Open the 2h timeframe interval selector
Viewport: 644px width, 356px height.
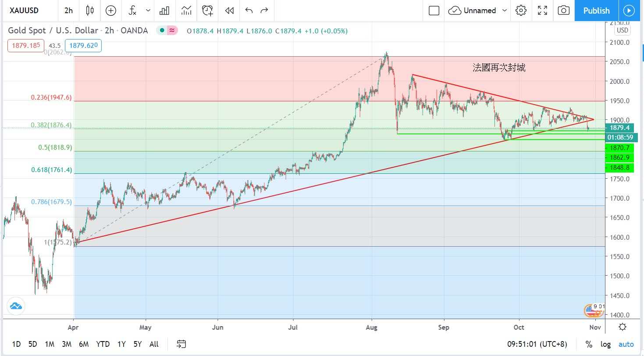68,11
